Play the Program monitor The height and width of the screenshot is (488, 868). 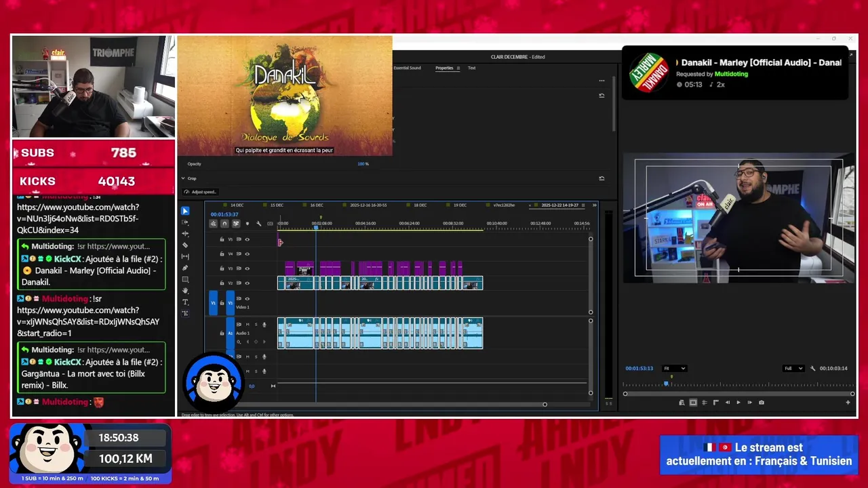(x=738, y=403)
